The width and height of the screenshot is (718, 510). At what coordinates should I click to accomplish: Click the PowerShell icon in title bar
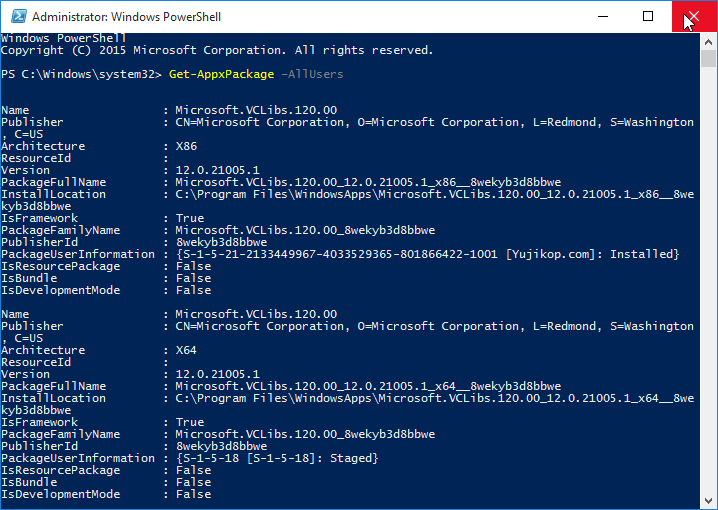19,16
